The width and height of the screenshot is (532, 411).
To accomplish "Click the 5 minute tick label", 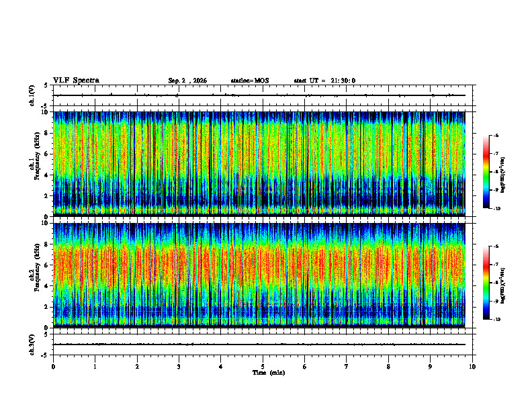I will (x=263, y=367).
